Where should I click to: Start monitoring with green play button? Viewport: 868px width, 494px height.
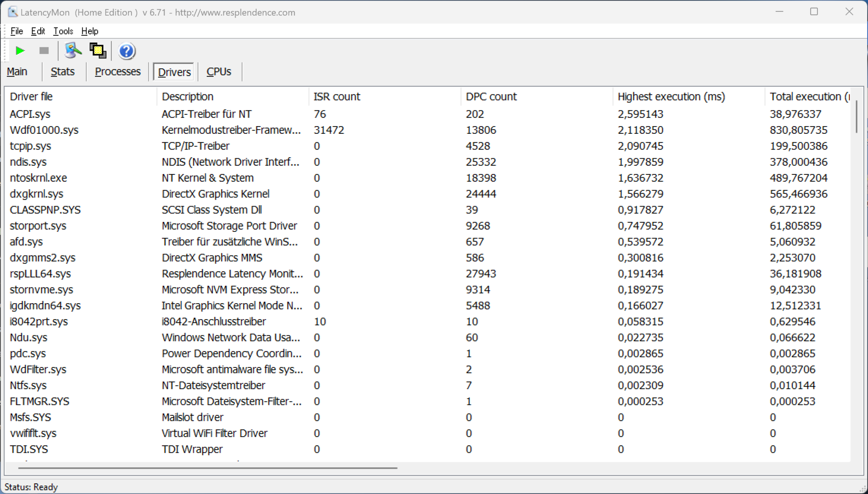20,51
